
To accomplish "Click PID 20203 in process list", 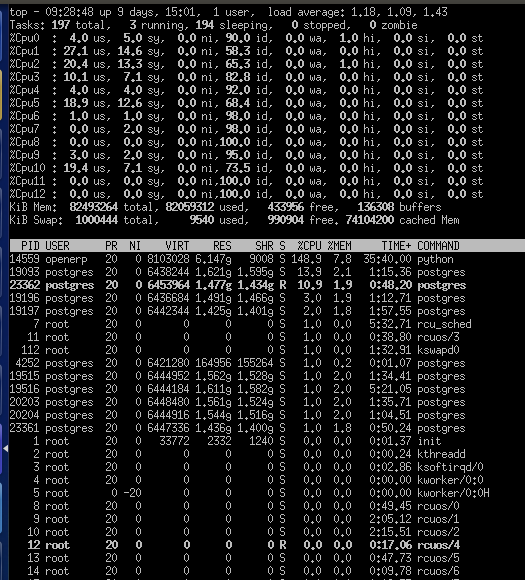I will point(24,402).
